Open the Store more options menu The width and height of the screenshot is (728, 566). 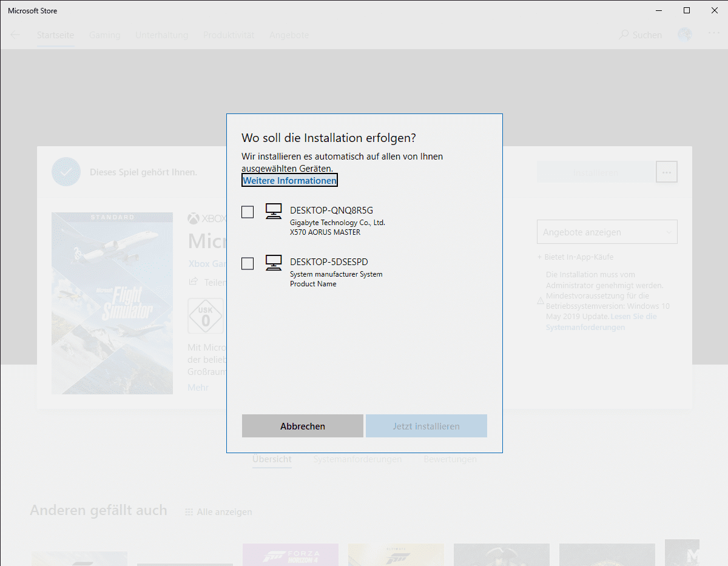713,35
